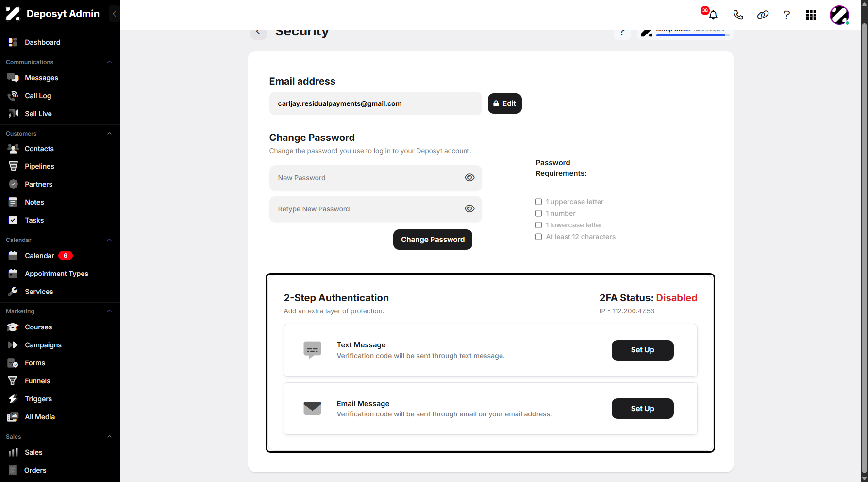Open the help question mark in header
The width and height of the screenshot is (868, 482).
pos(786,15)
